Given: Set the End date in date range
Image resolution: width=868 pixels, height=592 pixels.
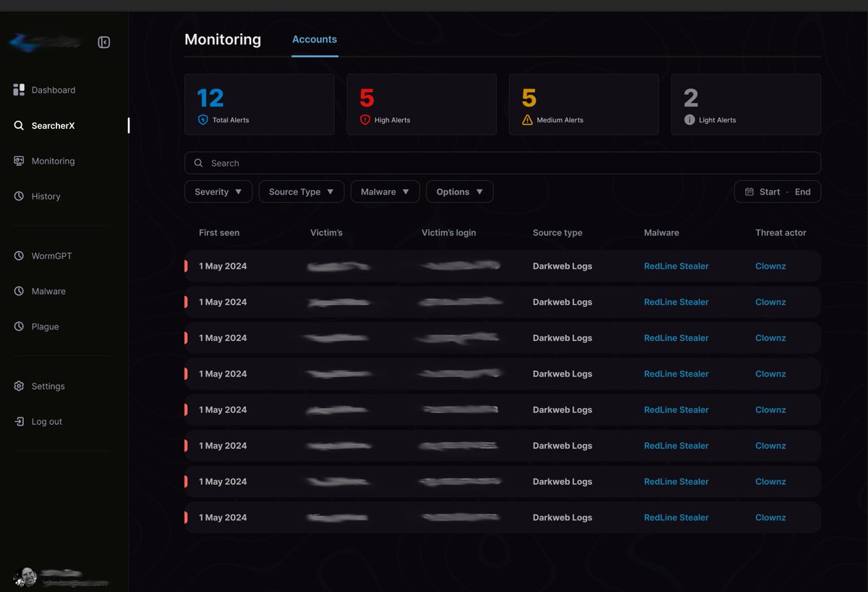Looking at the screenshot, I should pyautogui.click(x=803, y=192).
